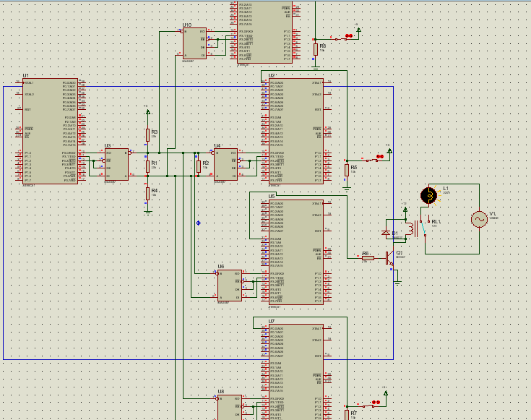Click pull-up resistor R3
The image size is (531, 420).
(147, 135)
